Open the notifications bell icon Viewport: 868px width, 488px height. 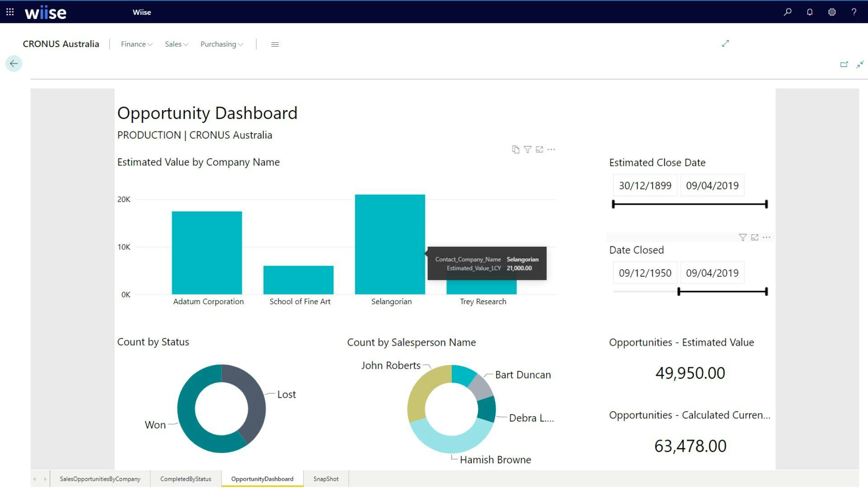click(x=809, y=12)
